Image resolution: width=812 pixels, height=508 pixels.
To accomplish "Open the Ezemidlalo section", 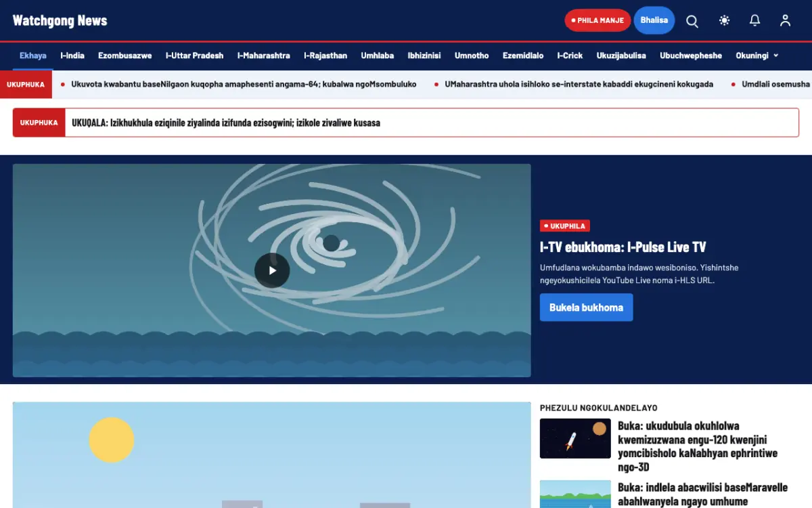I will pos(523,56).
